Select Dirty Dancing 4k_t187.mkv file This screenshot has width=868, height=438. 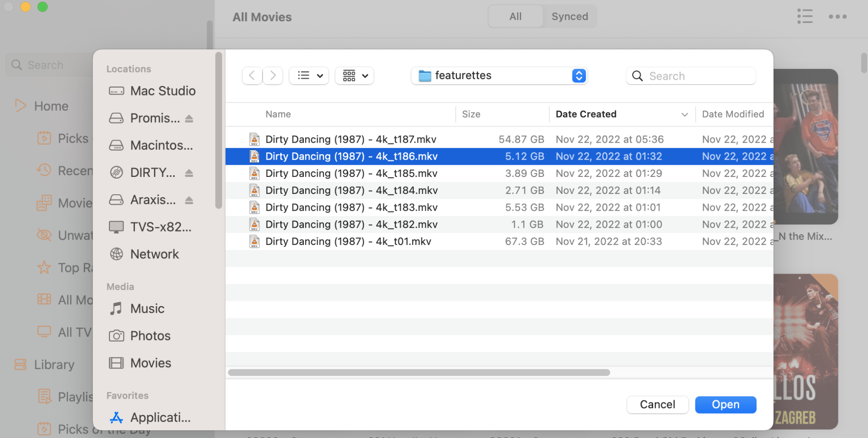[499, 139]
